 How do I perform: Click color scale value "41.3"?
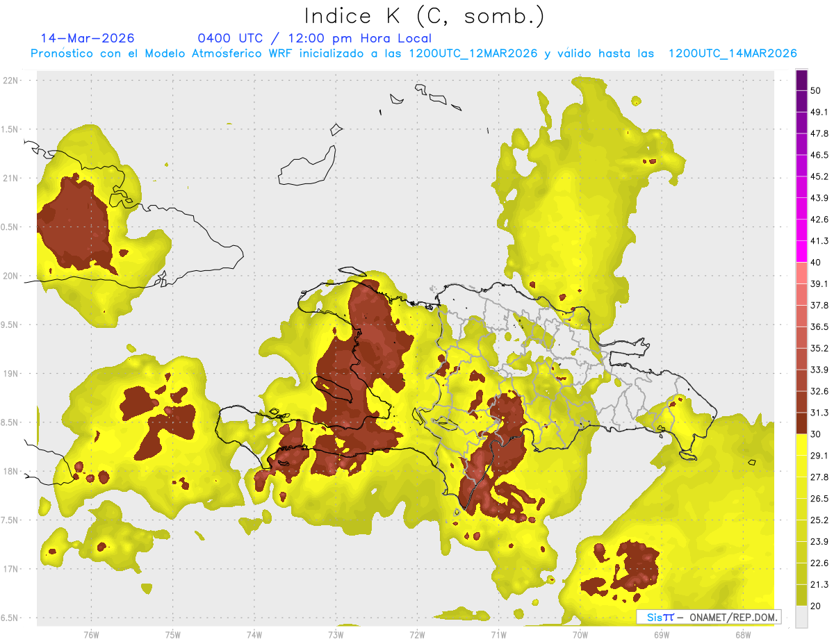[x=819, y=241]
